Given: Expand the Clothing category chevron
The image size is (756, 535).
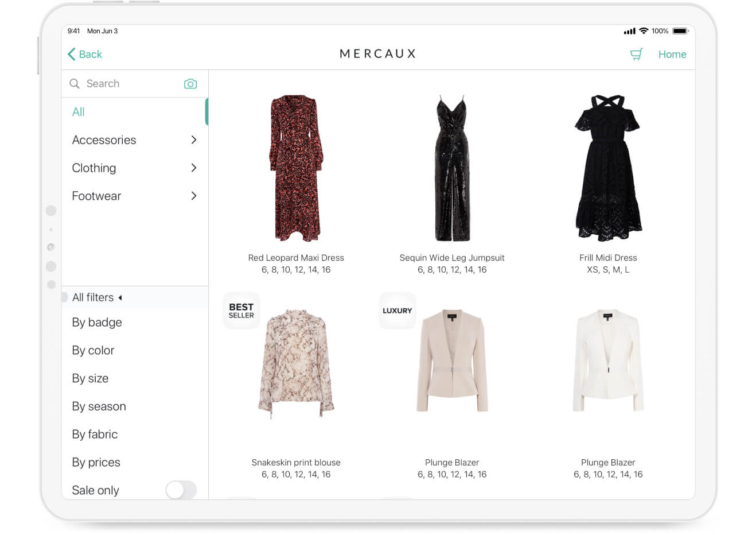Looking at the screenshot, I should (x=194, y=168).
